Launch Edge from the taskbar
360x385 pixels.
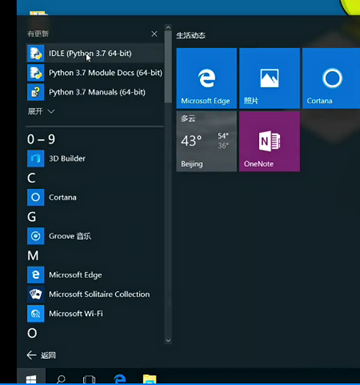coord(120,379)
